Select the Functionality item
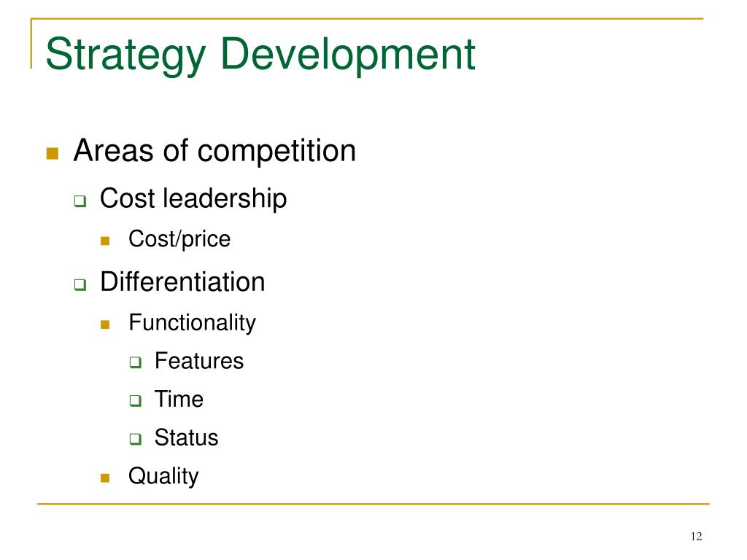747x560 pixels. coord(193,323)
